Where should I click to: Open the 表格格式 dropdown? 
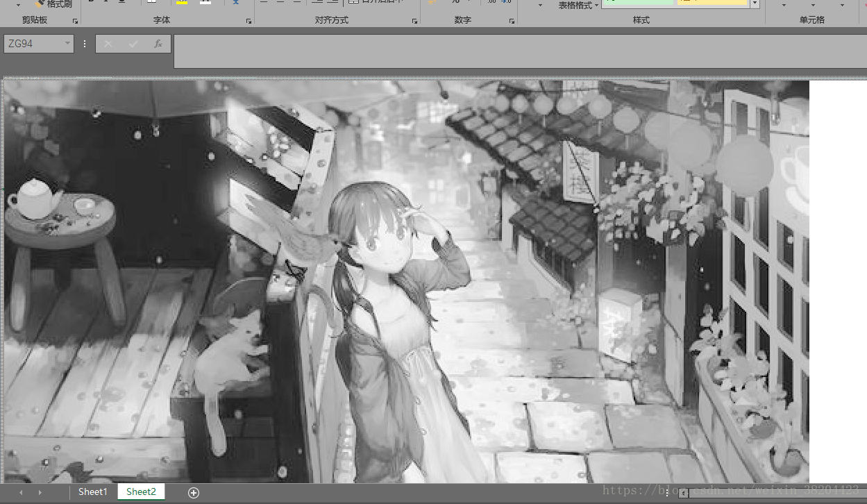pyautogui.click(x=578, y=6)
